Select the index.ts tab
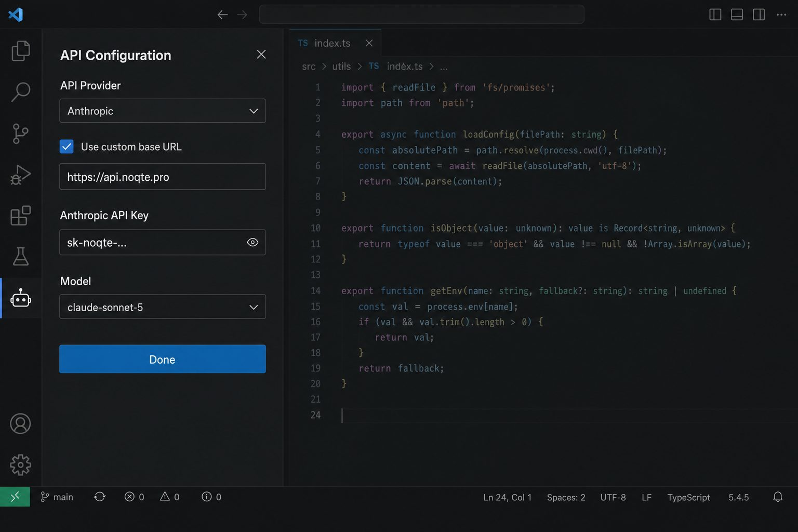Screen dimensions: 798x532 [x=335, y=43]
